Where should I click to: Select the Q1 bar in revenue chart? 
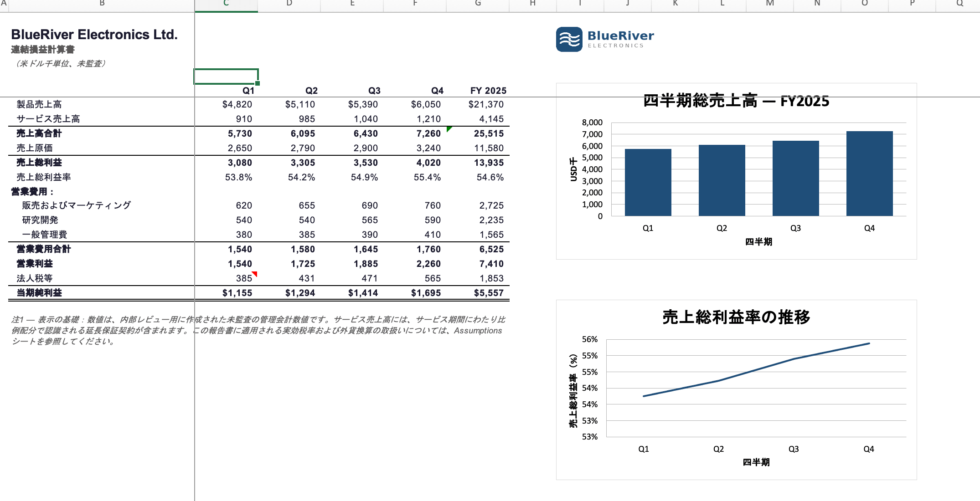648,182
